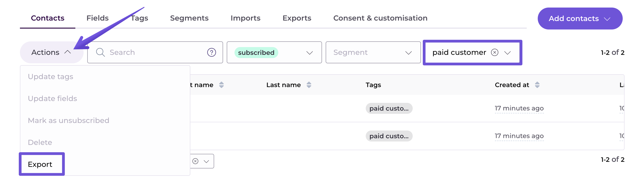
Task: Sort by first name column arrows
Action: tap(221, 85)
